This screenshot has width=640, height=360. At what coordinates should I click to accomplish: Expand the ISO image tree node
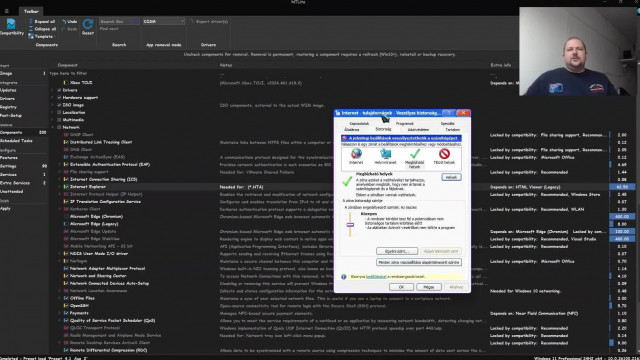tap(53, 105)
